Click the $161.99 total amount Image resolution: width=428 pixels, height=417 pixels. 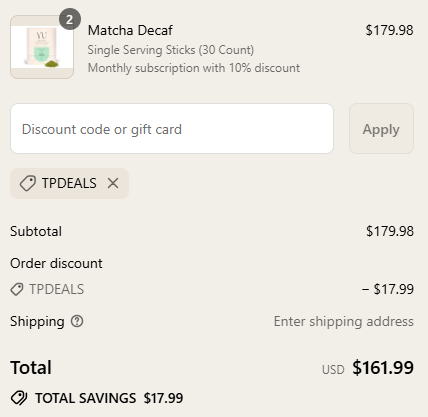[383, 368]
